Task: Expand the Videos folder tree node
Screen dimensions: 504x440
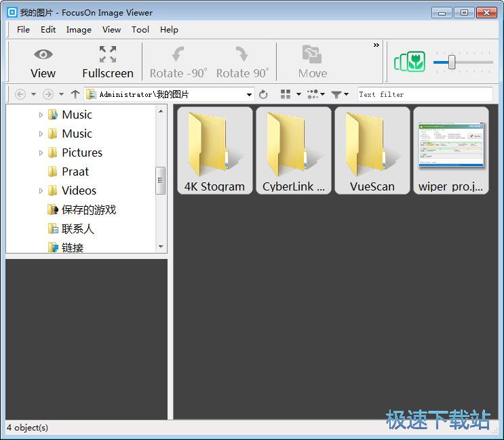Action: pos(41,191)
